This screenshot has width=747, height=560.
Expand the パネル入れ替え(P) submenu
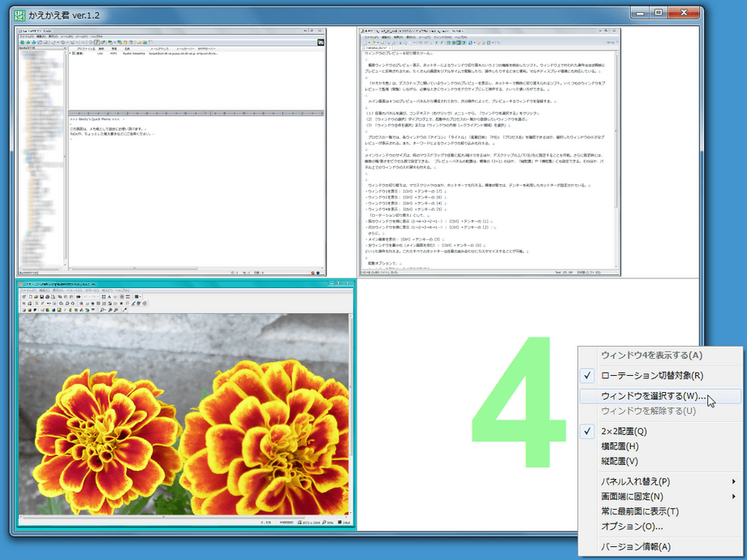pyautogui.click(x=660, y=482)
